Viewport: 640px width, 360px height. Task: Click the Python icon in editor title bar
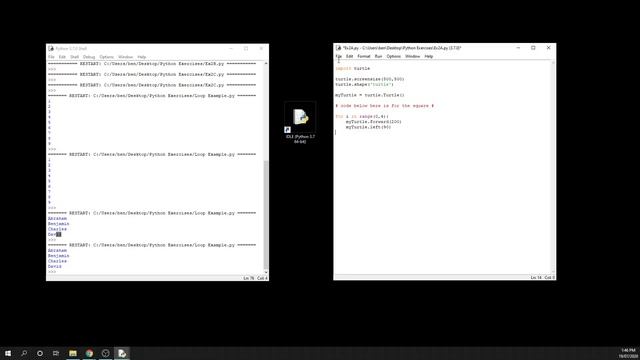(338, 48)
